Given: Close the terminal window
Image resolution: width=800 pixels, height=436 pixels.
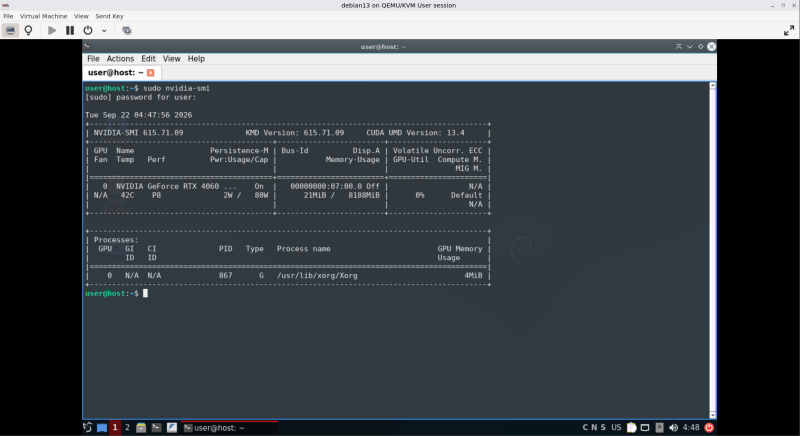Looking at the screenshot, I should coord(711,46).
